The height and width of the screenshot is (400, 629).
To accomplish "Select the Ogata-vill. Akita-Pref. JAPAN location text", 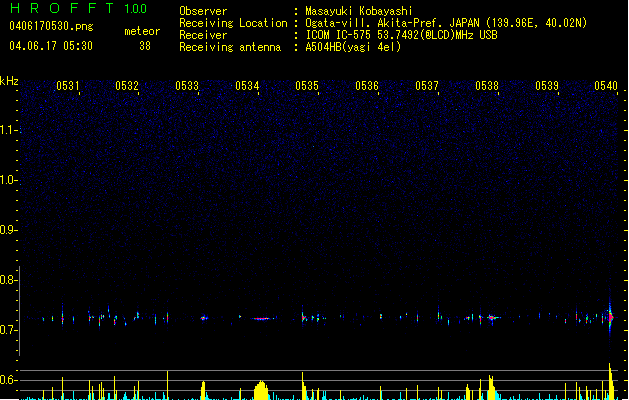I will click(446, 23).
